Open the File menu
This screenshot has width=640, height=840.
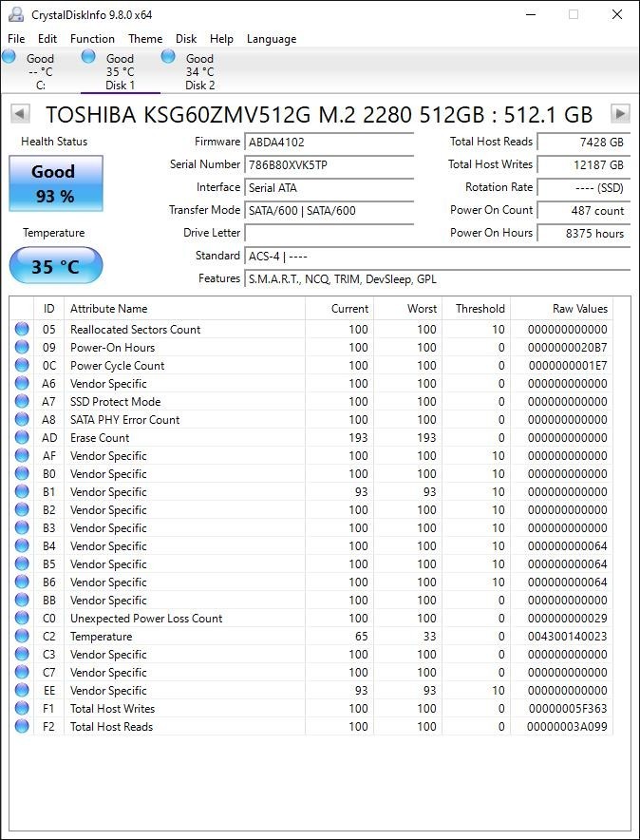tap(16, 39)
